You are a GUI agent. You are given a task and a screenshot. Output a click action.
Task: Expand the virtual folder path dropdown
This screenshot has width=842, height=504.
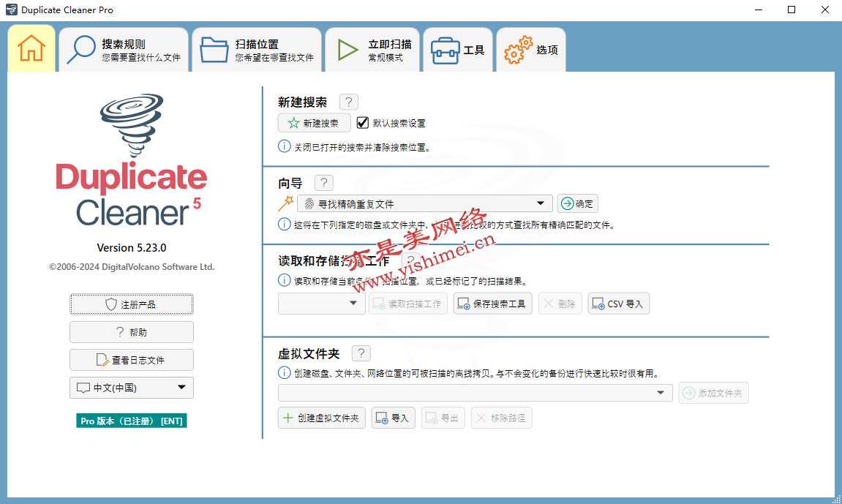pyautogui.click(x=475, y=393)
